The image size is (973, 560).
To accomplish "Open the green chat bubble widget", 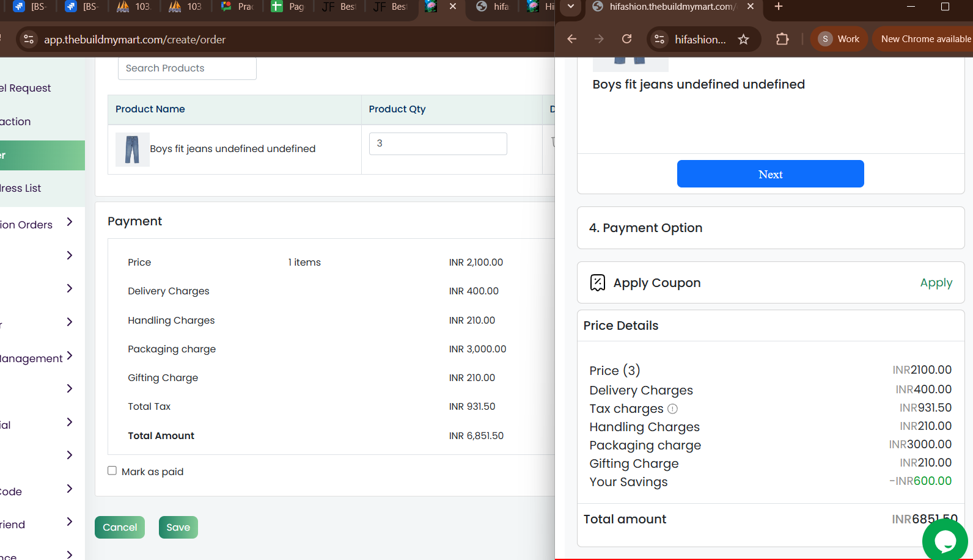I will 945,540.
